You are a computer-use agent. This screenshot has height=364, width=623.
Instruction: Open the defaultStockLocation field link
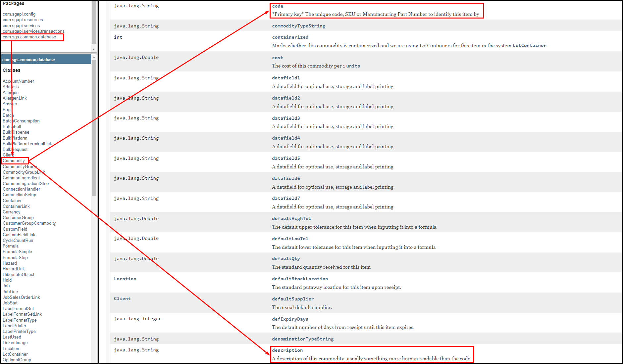pyautogui.click(x=300, y=279)
